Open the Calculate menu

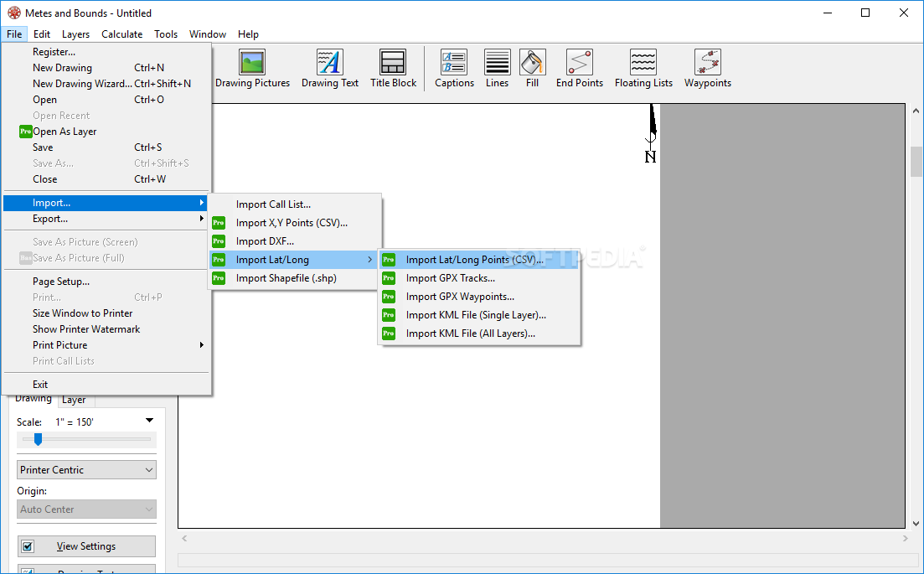pyautogui.click(x=122, y=34)
